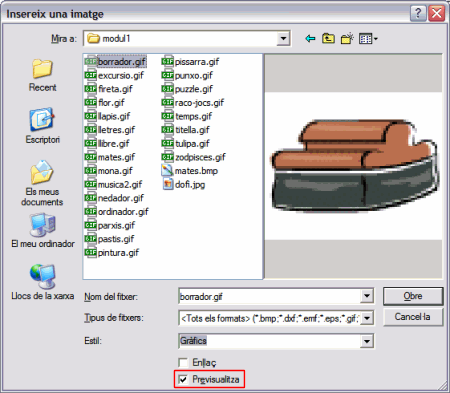Browse Llocs de la xarxa
Image resolution: width=450 pixels, height=393 pixels.
(43, 282)
